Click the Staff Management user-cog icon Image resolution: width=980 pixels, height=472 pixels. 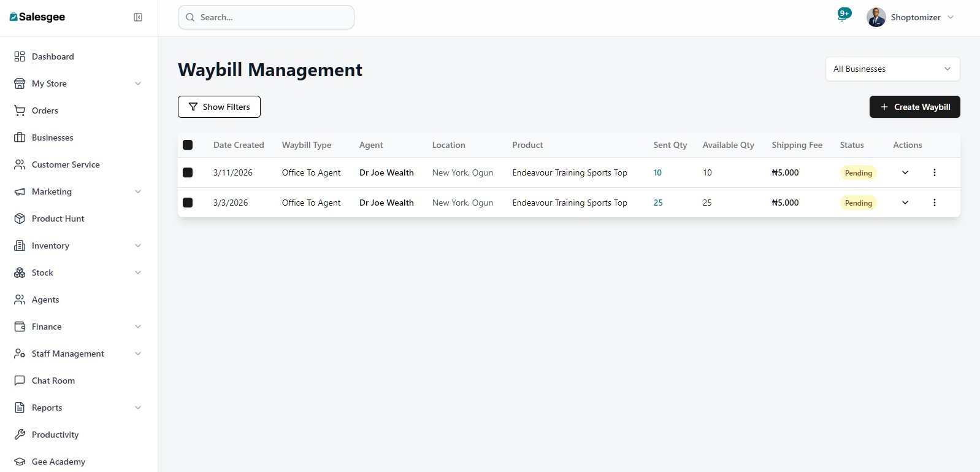coord(20,354)
